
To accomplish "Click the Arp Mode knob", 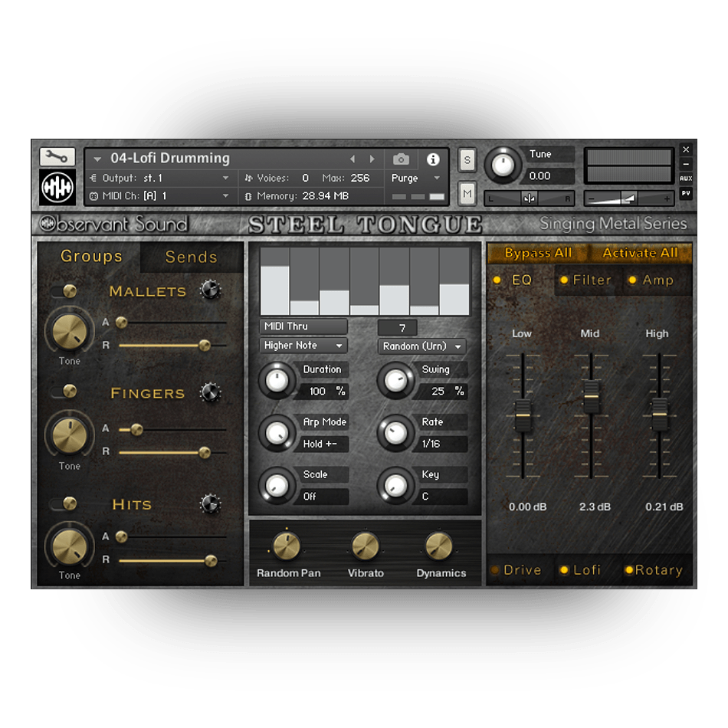I will tap(277, 433).
